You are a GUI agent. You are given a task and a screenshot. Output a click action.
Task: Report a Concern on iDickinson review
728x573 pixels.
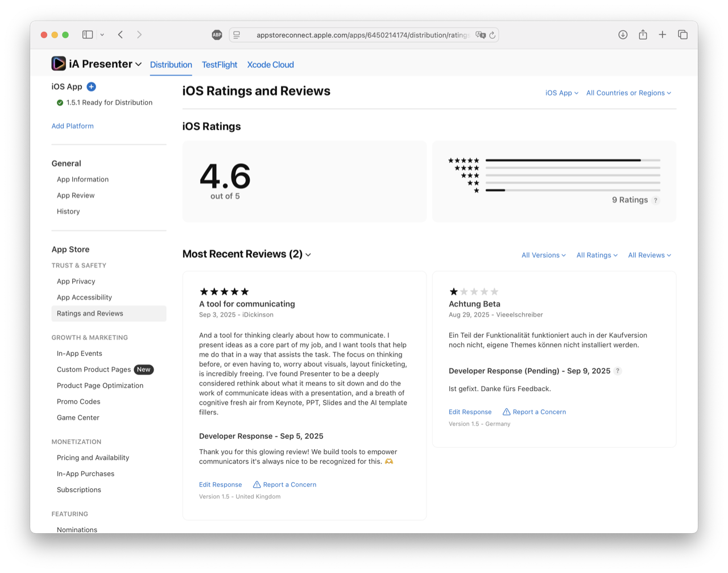point(285,485)
